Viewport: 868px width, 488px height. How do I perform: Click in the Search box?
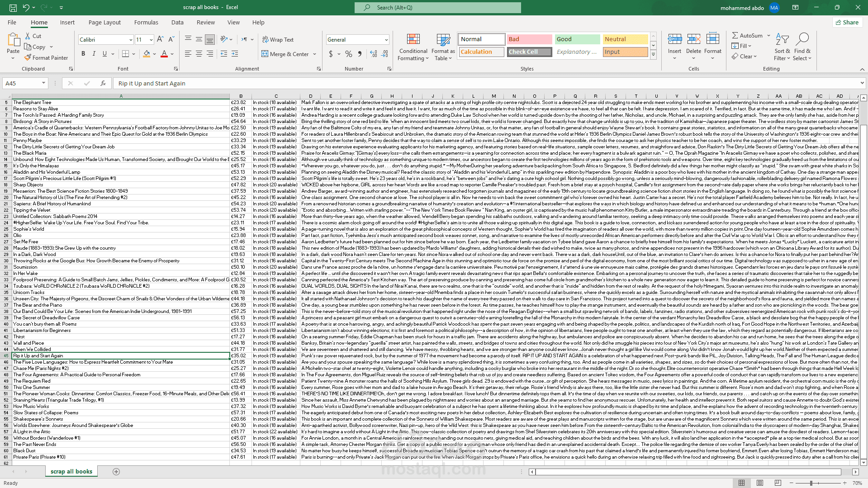pyautogui.click(x=438, y=8)
